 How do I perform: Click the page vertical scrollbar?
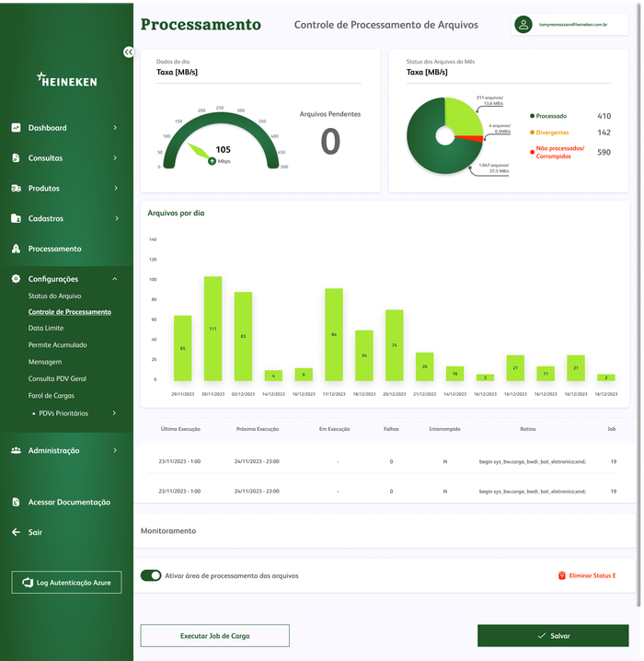(x=640, y=306)
